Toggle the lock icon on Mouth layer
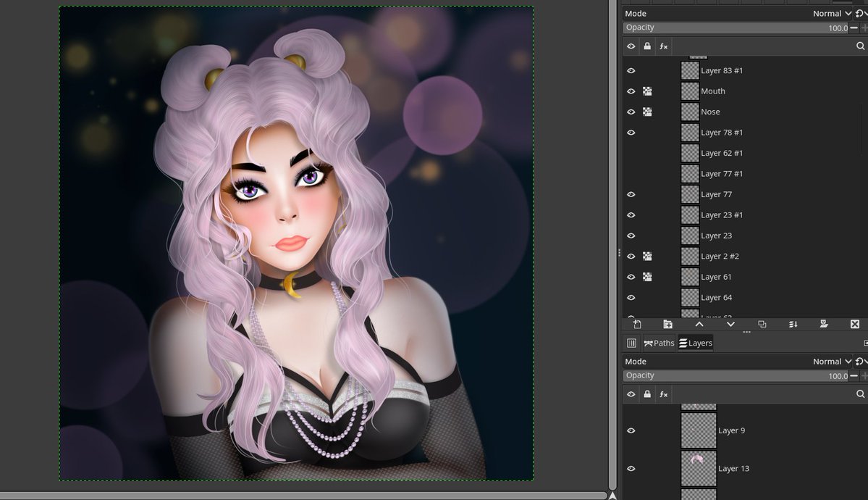The image size is (868, 500). [647, 91]
